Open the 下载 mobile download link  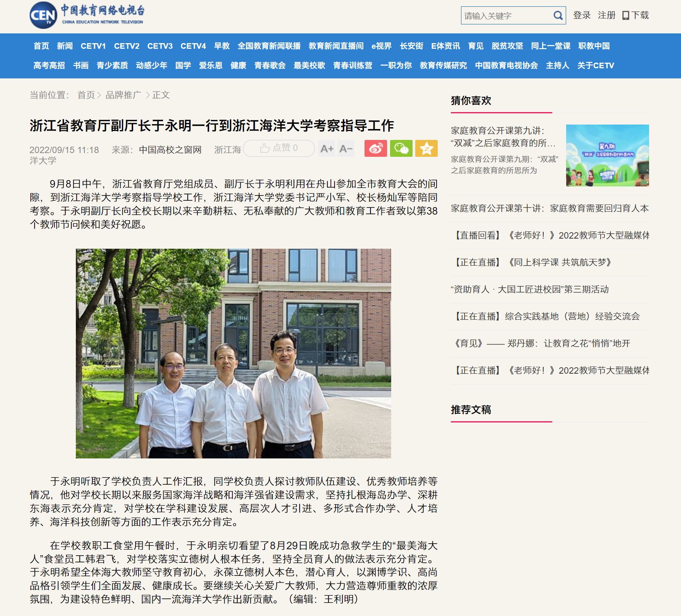[x=635, y=15]
